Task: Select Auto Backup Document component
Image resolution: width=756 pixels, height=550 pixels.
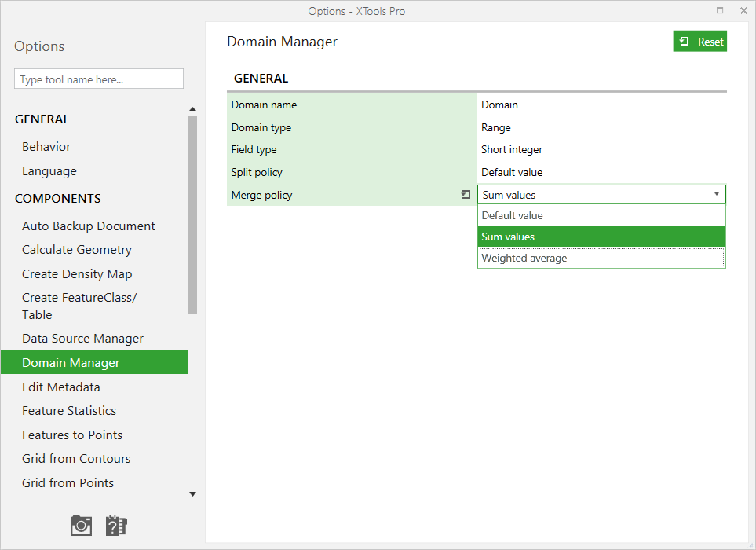Action: click(88, 225)
